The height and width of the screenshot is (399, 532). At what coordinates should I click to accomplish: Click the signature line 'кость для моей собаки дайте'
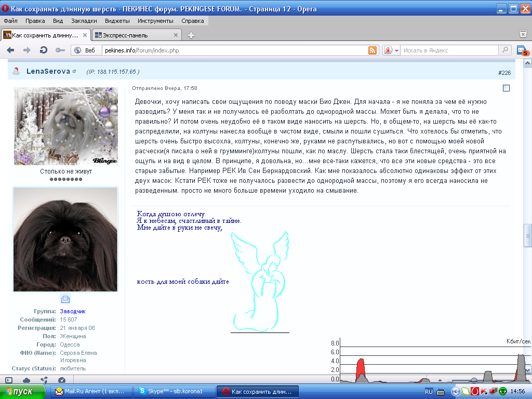click(183, 281)
